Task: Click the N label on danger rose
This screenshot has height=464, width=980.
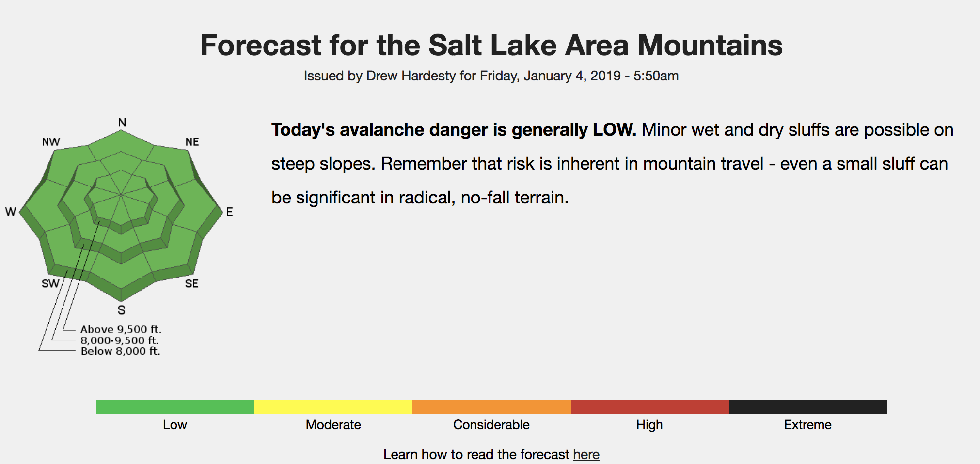Action: click(x=122, y=123)
